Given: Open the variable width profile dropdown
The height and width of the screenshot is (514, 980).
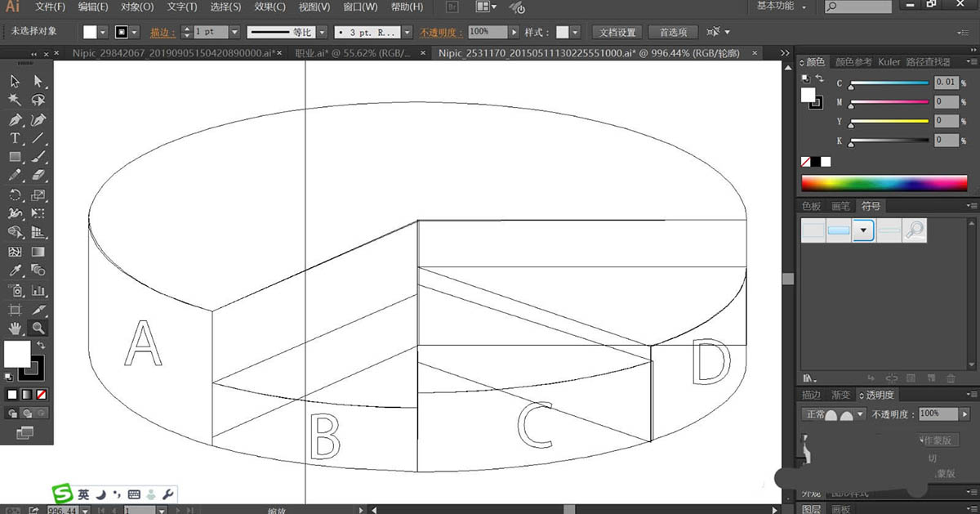Looking at the screenshot, I should click(x=321, y=32).
